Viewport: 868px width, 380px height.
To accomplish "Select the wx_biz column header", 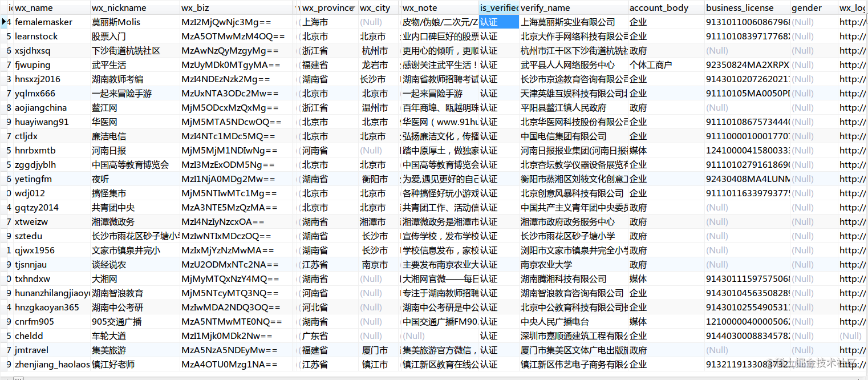I will click(x=237, y=8).
